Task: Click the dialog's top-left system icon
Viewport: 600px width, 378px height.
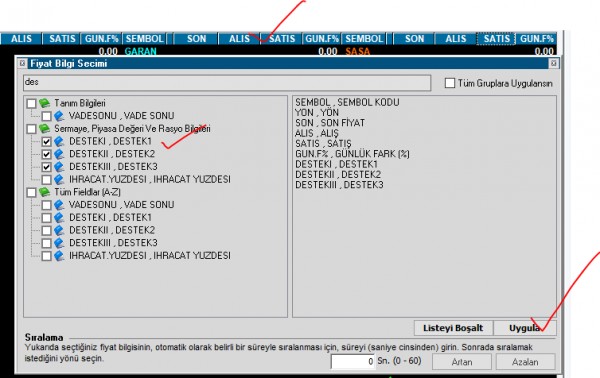Action: [23, 63]
